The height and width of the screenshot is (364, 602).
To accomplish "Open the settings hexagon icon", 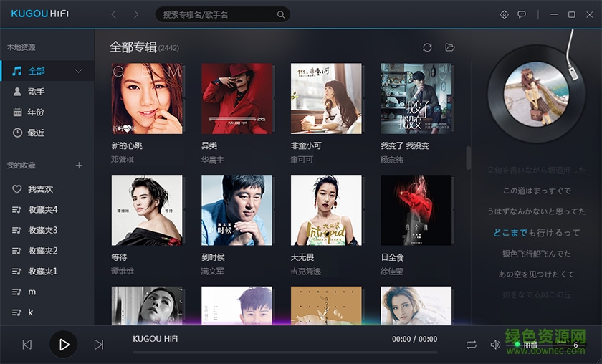I will (504, 14).
